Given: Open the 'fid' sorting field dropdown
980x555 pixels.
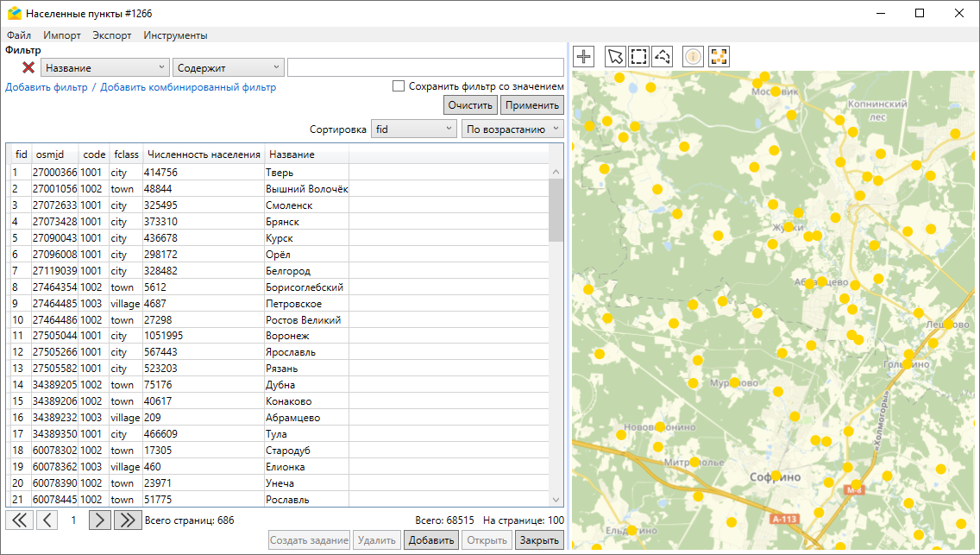Looking at the screenshot, I should (413, 129).
